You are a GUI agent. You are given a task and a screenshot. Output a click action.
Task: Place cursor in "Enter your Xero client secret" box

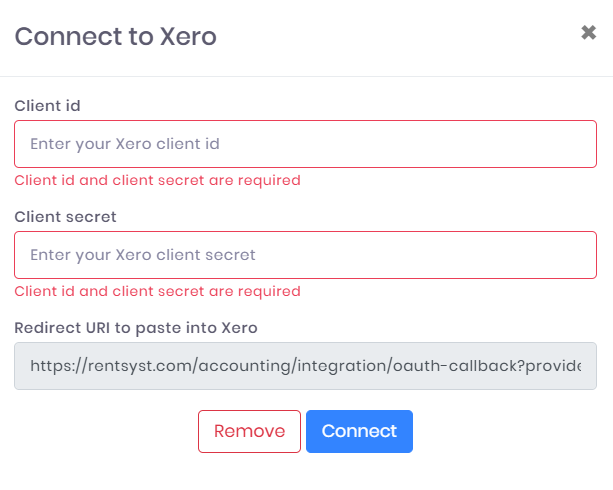pos(305,255)
